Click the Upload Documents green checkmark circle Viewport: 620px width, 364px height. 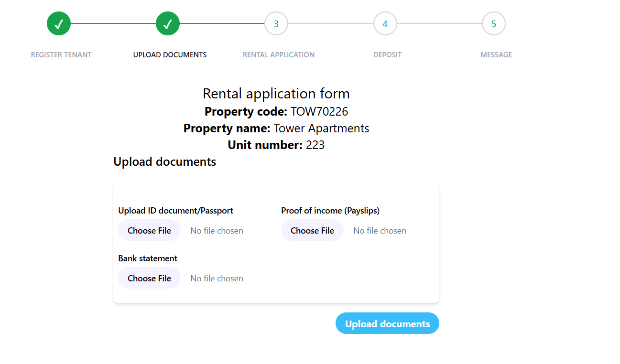168,23
